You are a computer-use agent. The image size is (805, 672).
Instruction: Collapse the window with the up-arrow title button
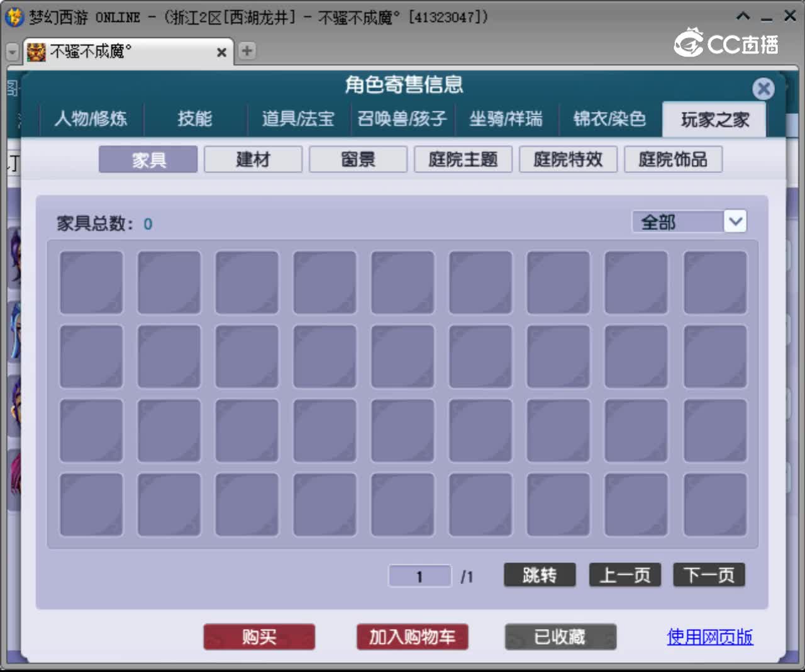point(743,16)
